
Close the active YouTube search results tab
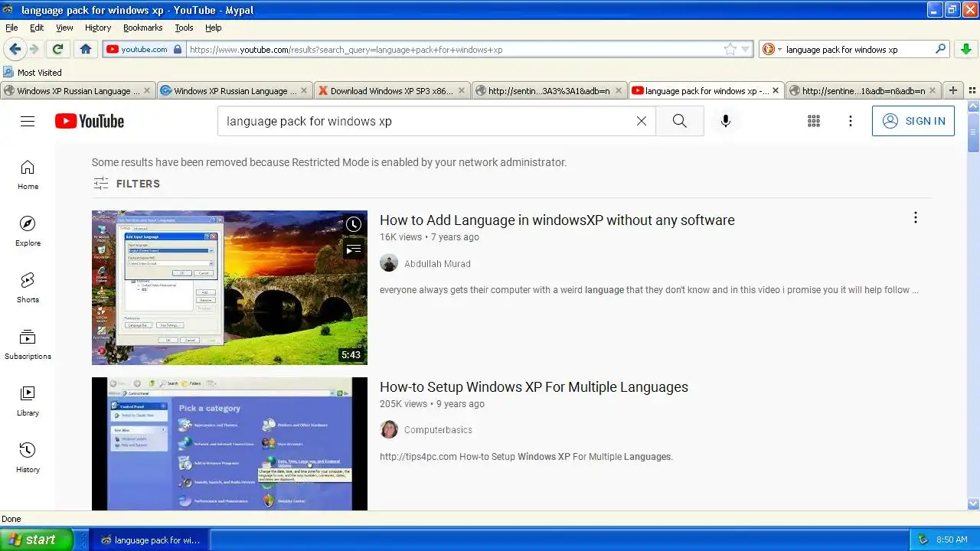point(776,90)
